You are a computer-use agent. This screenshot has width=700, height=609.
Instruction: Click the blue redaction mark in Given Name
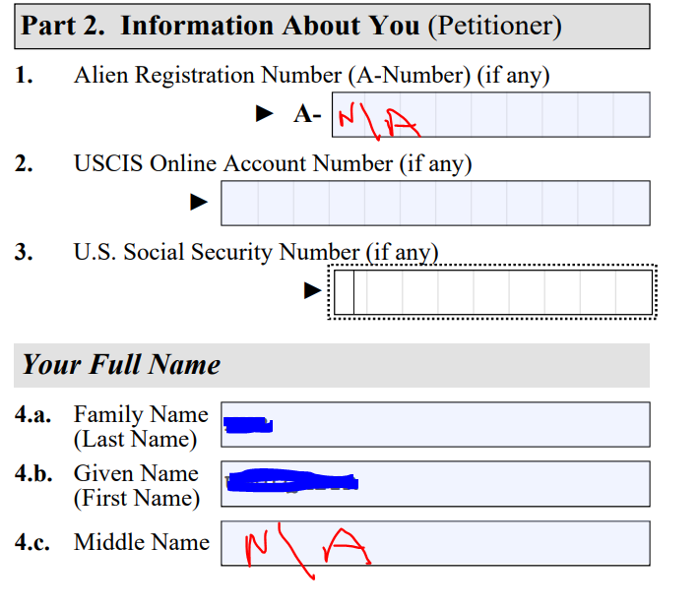[292, 480]
